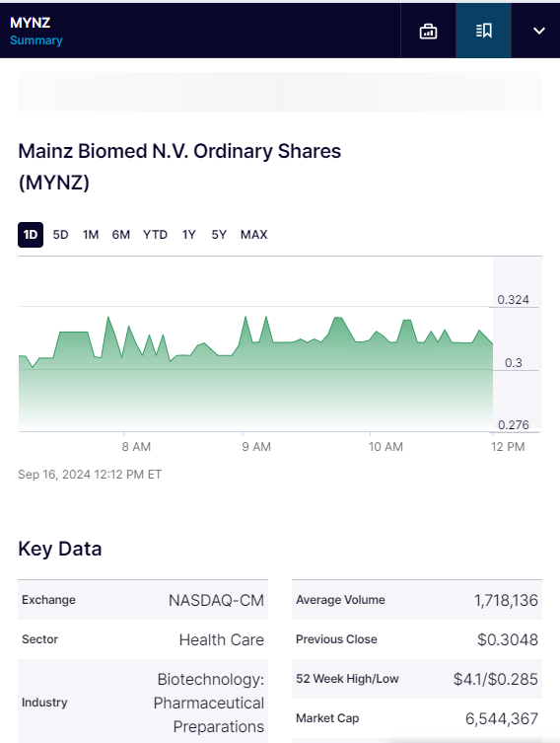Choose the YTD chart range
The width and height of the screenshot is (560, 743).
155,235
